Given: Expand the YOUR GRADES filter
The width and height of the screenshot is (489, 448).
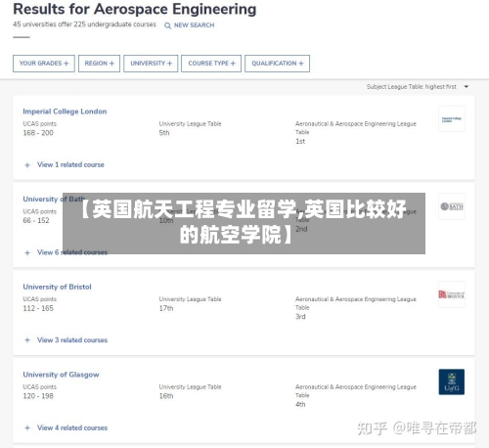Looking at the screenshot, I should click(44, 64).
